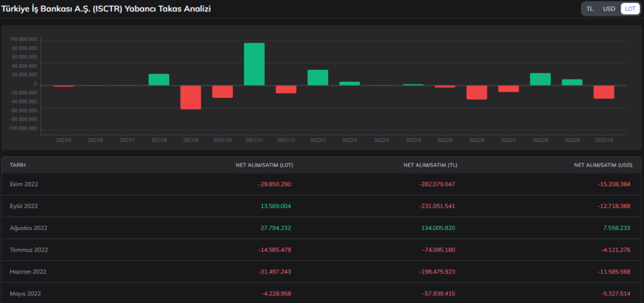Image resolution: width=644 pixels, height=303 pixels.
Task: Click the -100.000.000 y-axis label
Action: 23,128
